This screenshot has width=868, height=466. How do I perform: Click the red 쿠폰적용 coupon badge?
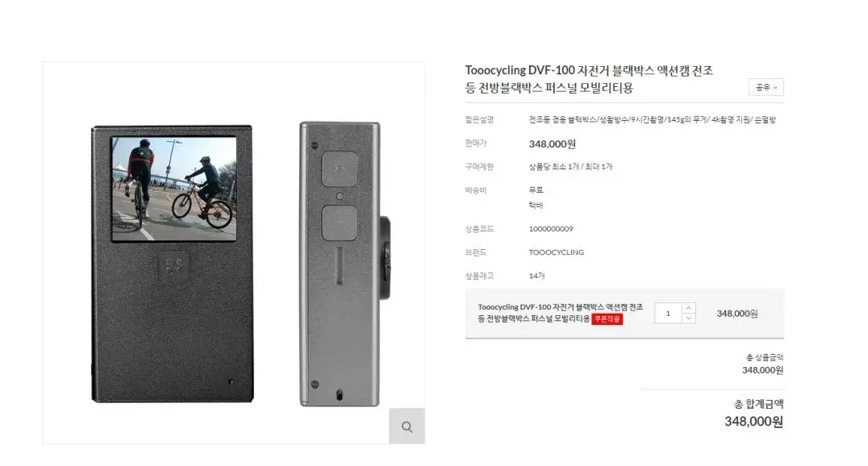point(607,319)
